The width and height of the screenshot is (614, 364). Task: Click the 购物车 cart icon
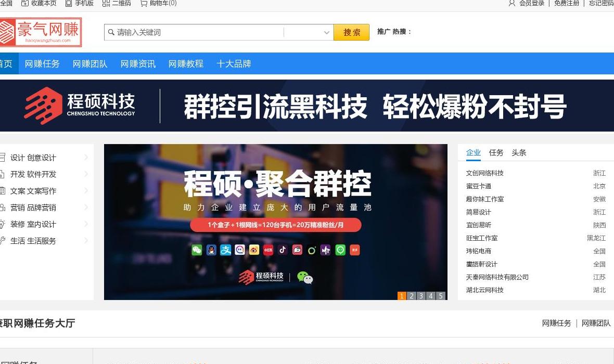(x=144, y=3)
